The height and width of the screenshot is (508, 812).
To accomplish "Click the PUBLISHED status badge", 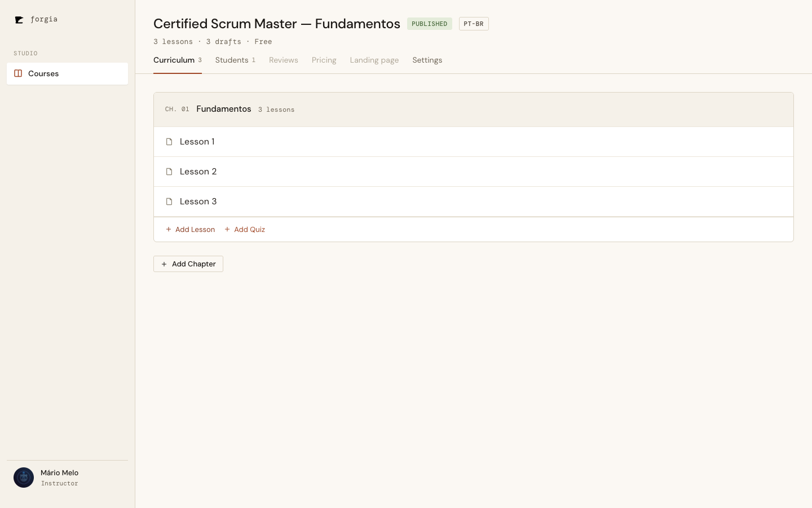I will [430, 24].
